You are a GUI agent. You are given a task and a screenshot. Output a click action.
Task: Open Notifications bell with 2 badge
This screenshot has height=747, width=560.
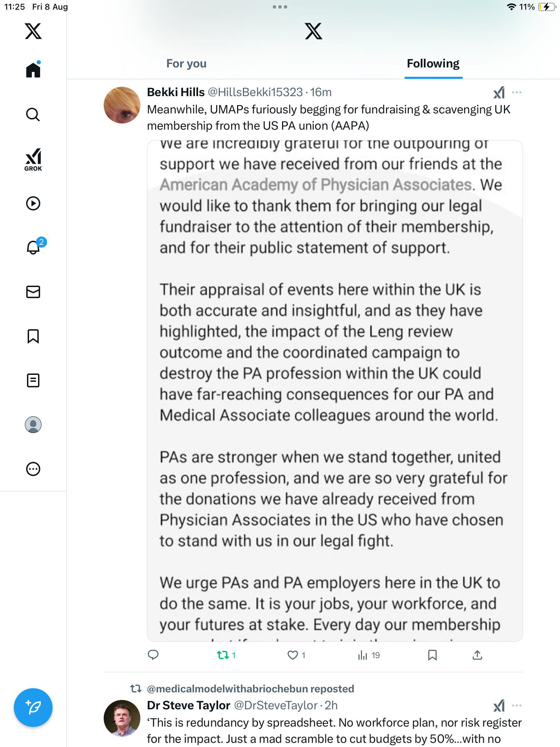[34, 247]
